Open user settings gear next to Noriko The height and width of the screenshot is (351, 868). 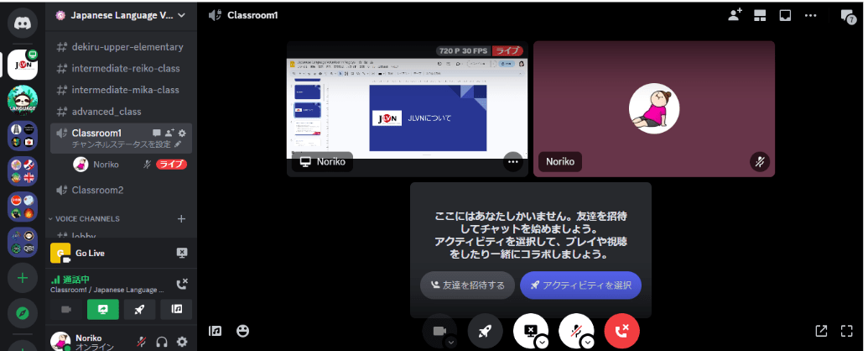point(182,341)
